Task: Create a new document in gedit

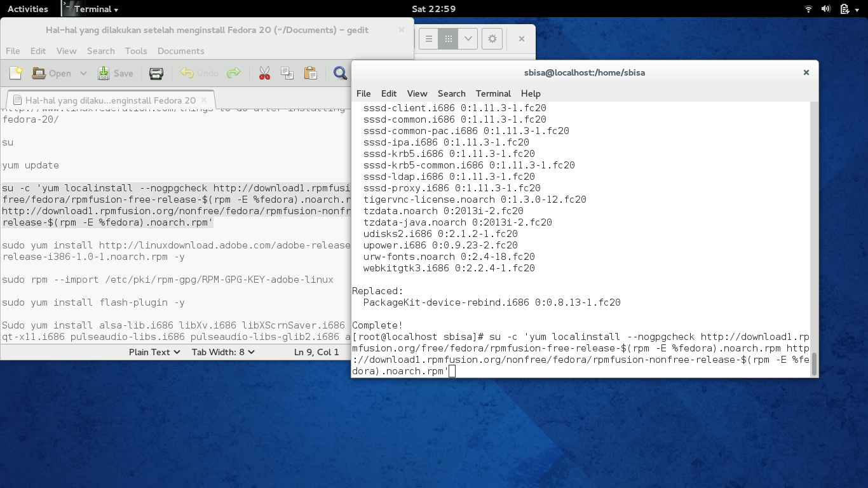Action: click(x=16, y=73)
